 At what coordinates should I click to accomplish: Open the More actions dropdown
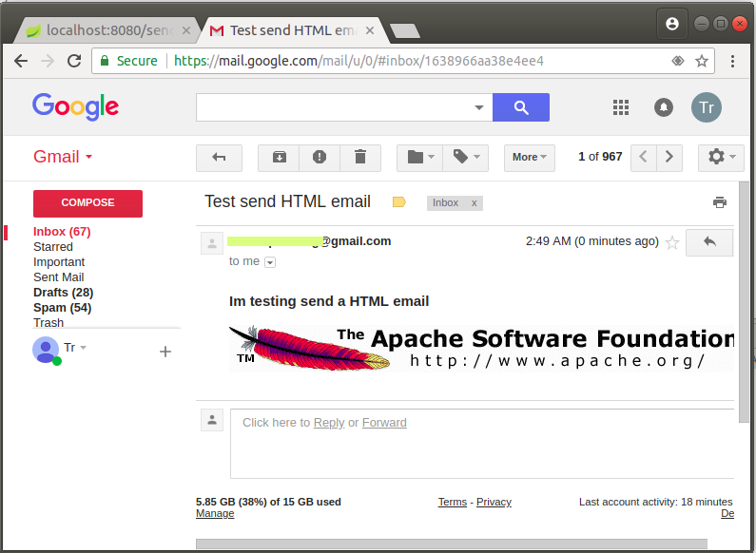[x=530, y=158]
